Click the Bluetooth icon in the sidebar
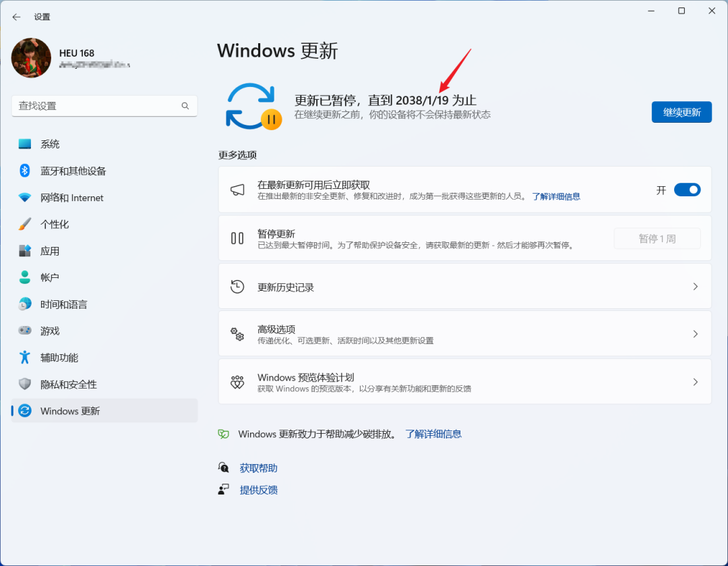This screenshot has height=566, width=728. tap(25, 171)
